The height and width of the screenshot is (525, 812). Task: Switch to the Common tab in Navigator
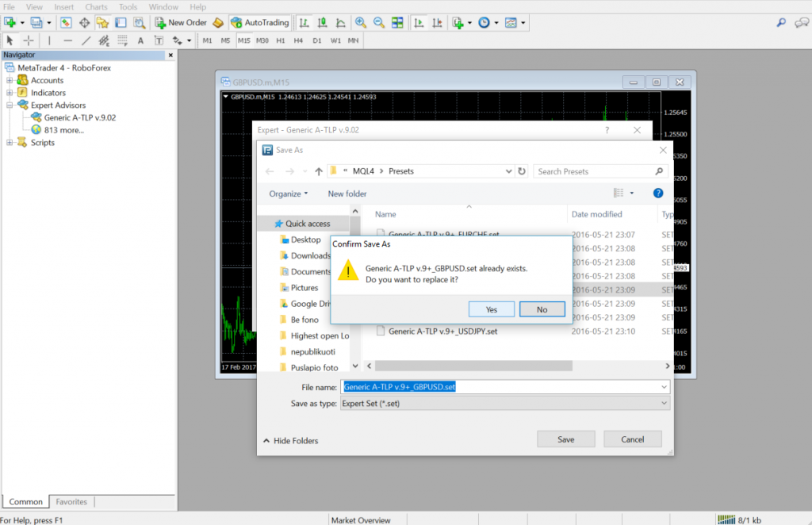[x=26, y=502]
